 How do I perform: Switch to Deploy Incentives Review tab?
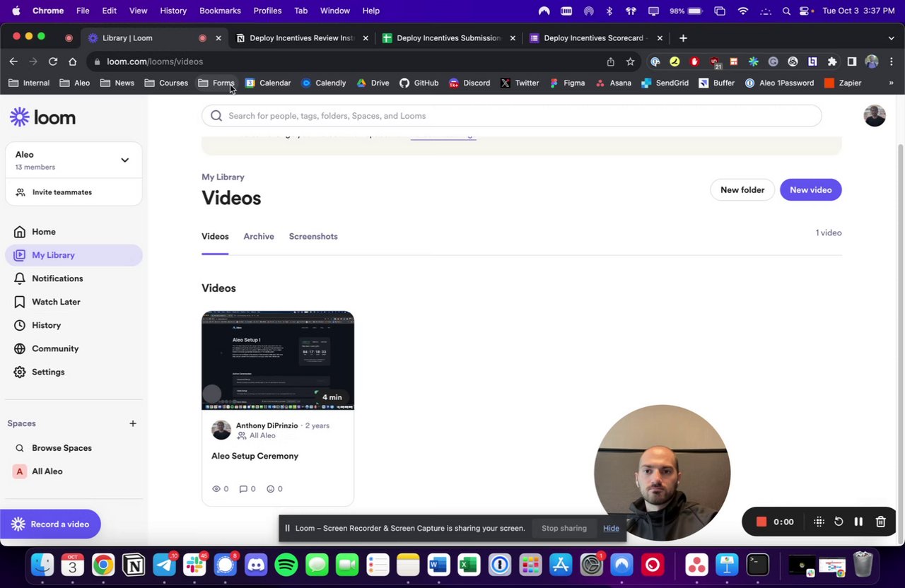pos(302,38)
